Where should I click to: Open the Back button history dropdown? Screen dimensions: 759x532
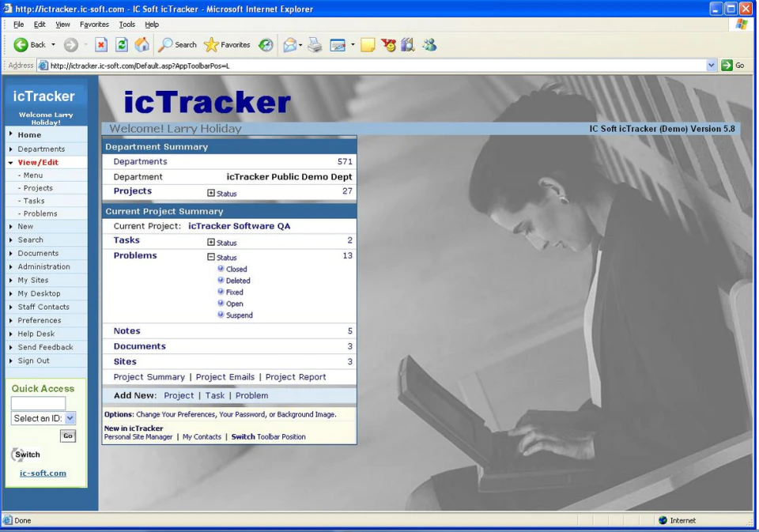[53, 45]
